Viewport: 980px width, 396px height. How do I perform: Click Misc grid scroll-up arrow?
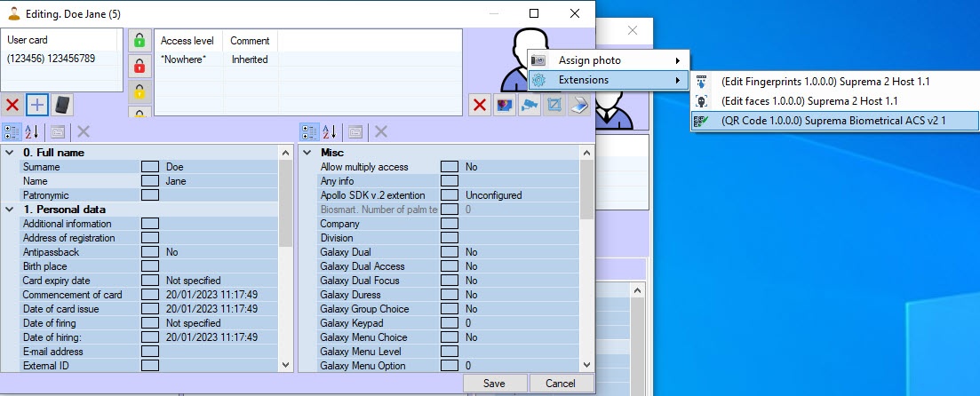pyautogui.click(x=586, y=153)
